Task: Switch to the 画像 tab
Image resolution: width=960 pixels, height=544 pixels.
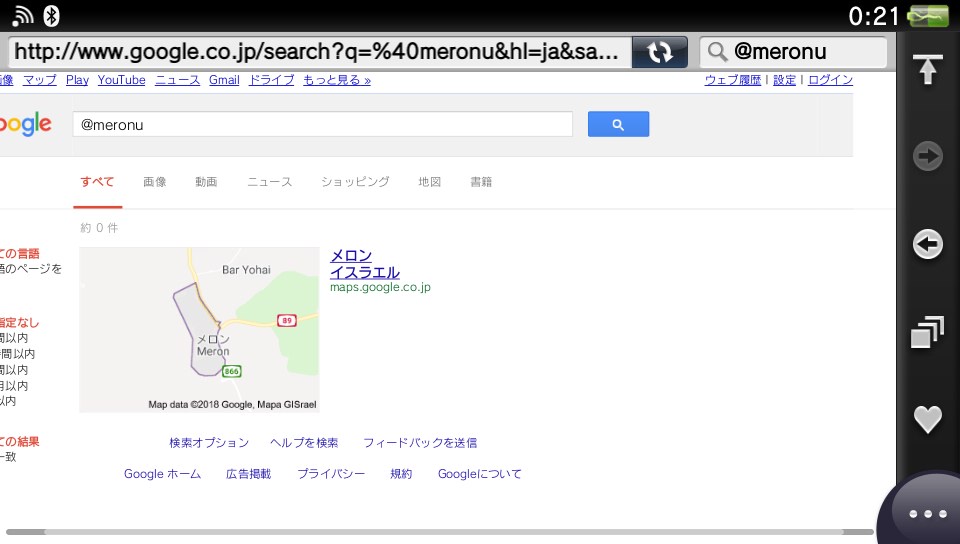Action: 155,182
